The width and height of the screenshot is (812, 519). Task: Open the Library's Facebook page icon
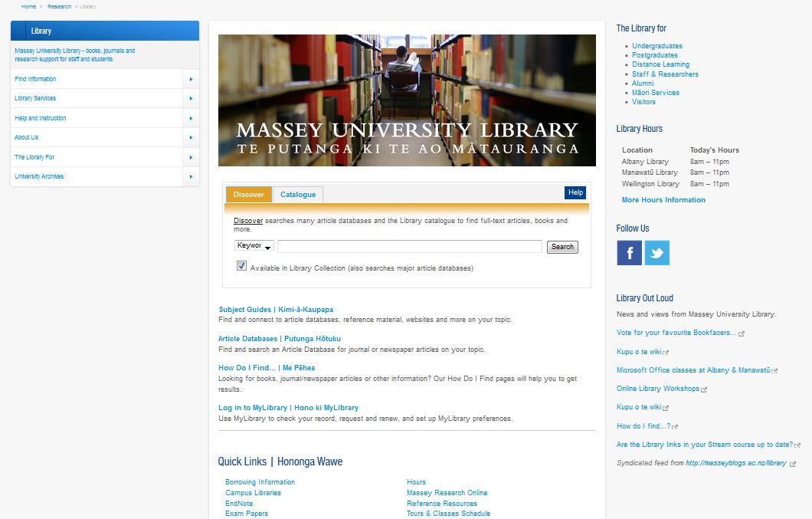coord(629,252)
